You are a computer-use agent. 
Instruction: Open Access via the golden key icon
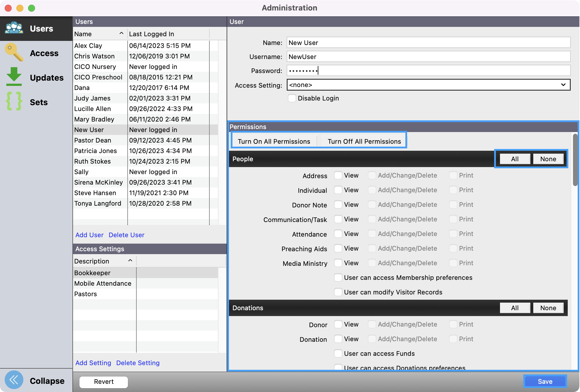[x=14, y=53]
